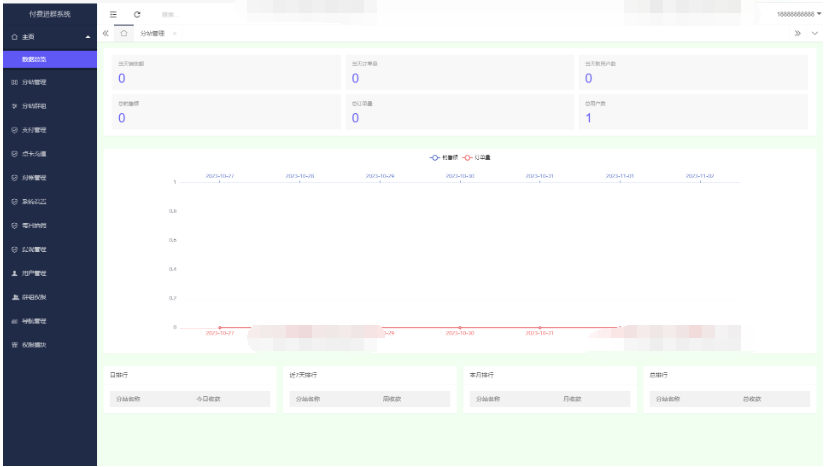825x467 pixels.
Task: Toggle the sidebar collapse hamburger icon
Action: tap(113, 12)
